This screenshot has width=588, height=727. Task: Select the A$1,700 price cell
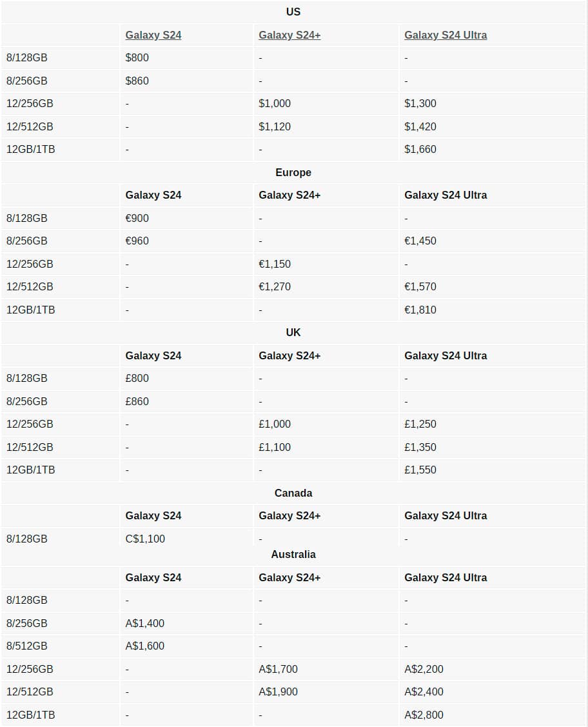[x=278, y=669]
